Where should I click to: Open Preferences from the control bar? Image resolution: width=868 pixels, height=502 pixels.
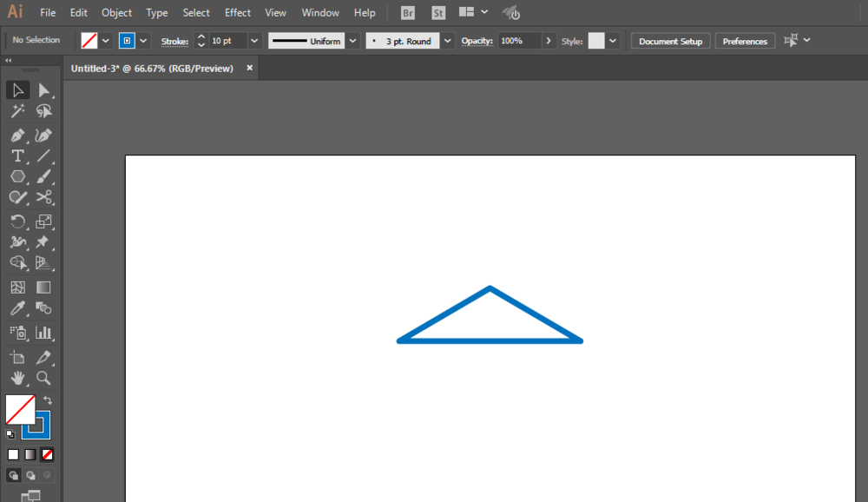tap(745, 41)
